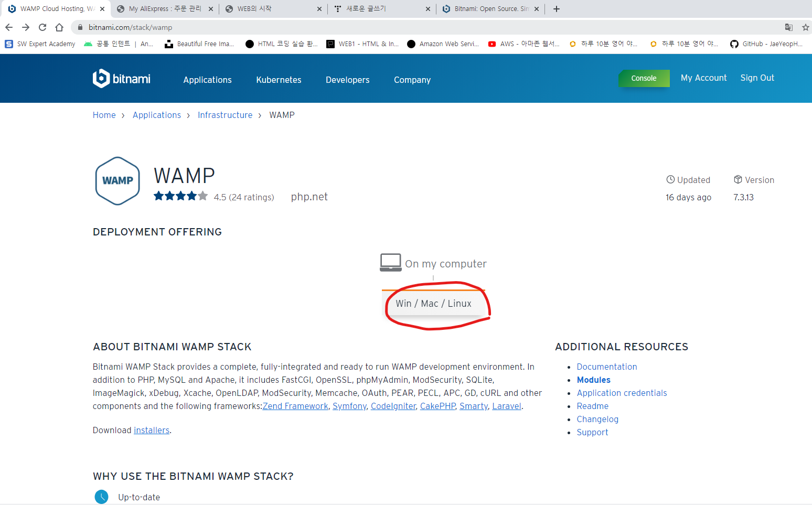Open the translate page icon
Viewport: 812px width, 505px height.
788,27
